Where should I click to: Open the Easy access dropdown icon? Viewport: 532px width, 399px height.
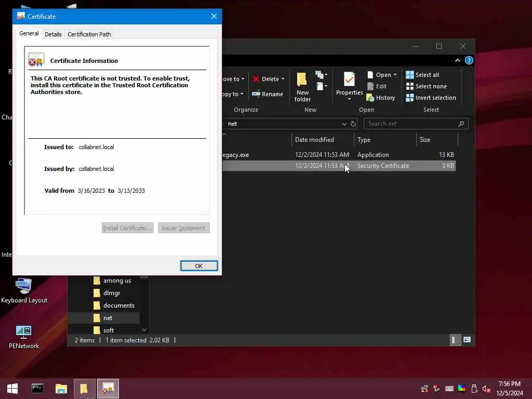click(322, 86)
